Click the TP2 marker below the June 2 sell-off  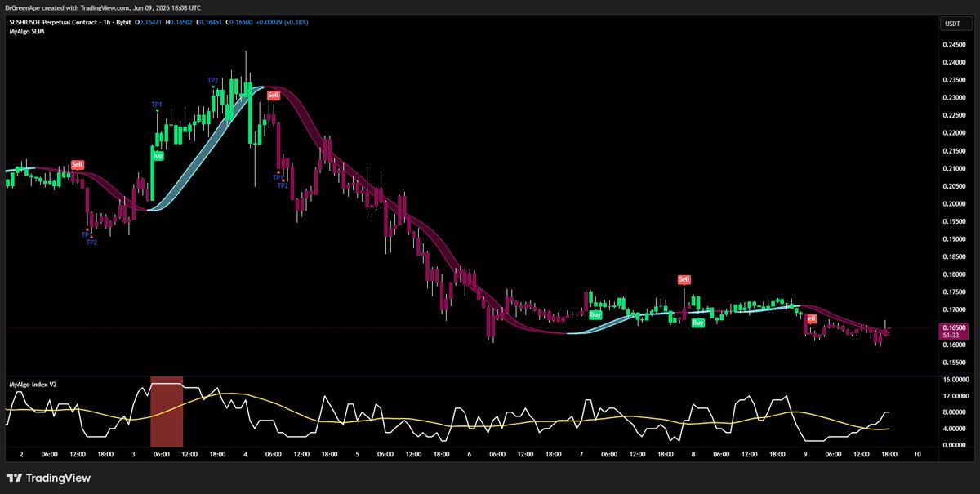pos(91,243)
